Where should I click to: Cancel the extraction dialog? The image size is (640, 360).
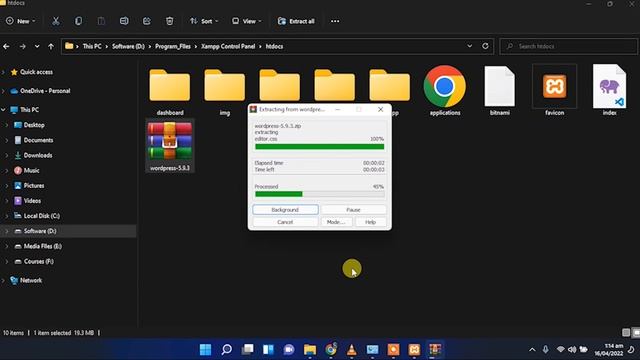pyautogui.click(x=285, y=222)
